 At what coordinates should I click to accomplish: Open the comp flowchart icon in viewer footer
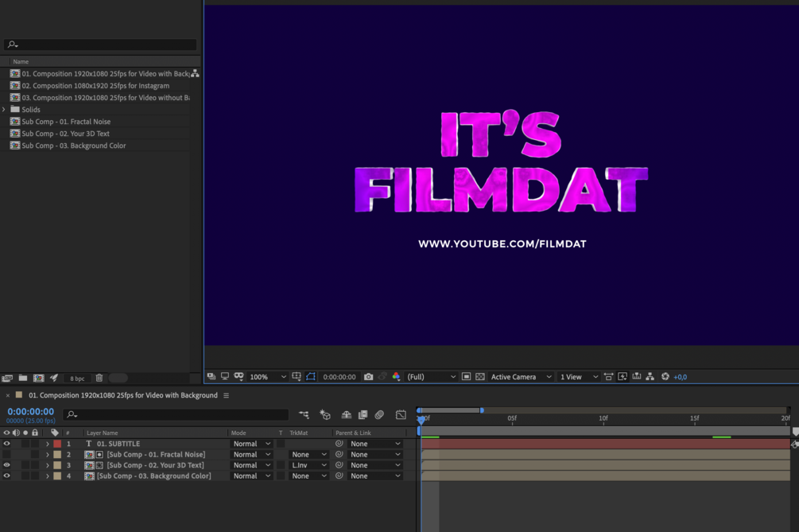click(x=650, y=377)
